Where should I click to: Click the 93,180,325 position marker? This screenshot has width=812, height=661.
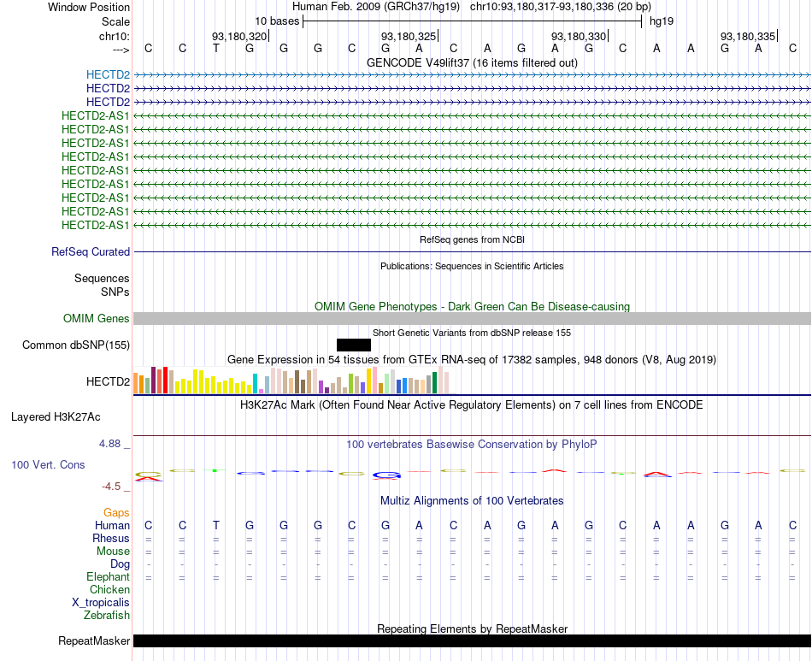coord(409,36)
